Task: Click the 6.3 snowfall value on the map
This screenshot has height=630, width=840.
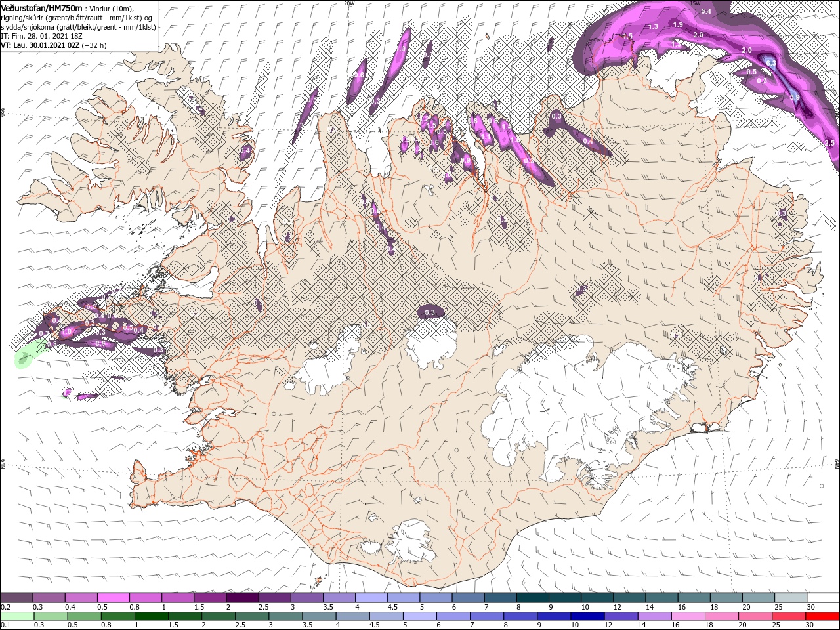Action: pos(771,64)
